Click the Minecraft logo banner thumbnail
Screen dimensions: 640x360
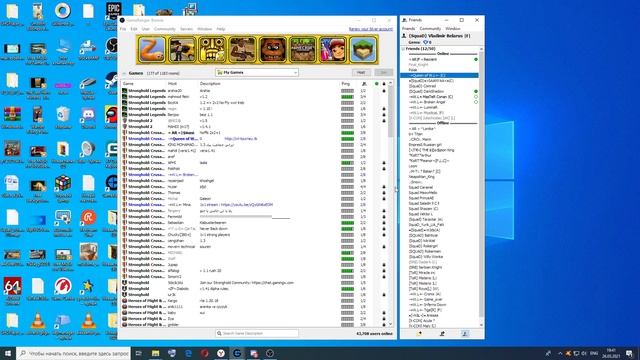302,49
